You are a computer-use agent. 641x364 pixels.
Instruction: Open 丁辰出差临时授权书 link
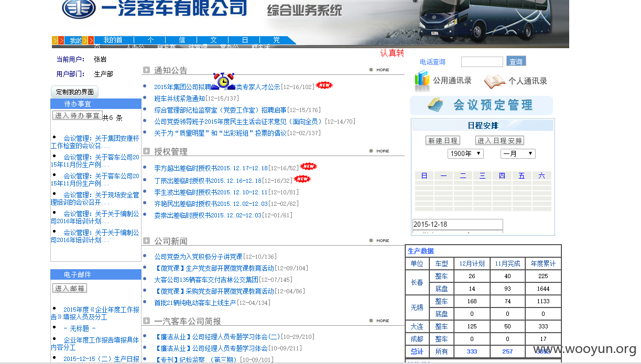tap(208, 181)
